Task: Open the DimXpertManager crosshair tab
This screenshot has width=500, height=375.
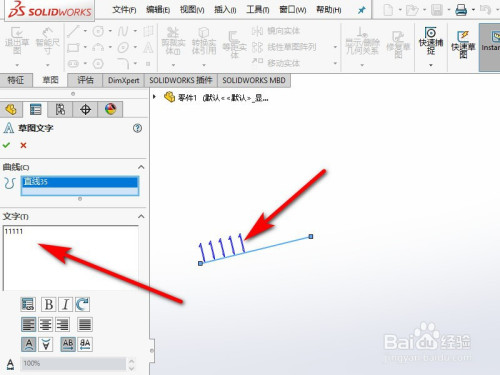Action: (x=85, y=109)
